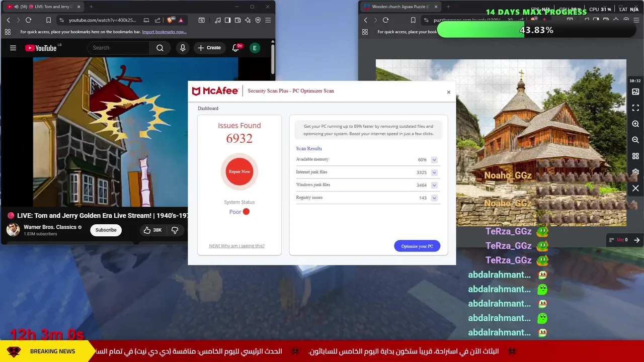
Task: Open the playlist music-note icon in the browser toolbar
Action: pyautogui.click(x=217, y=20)
